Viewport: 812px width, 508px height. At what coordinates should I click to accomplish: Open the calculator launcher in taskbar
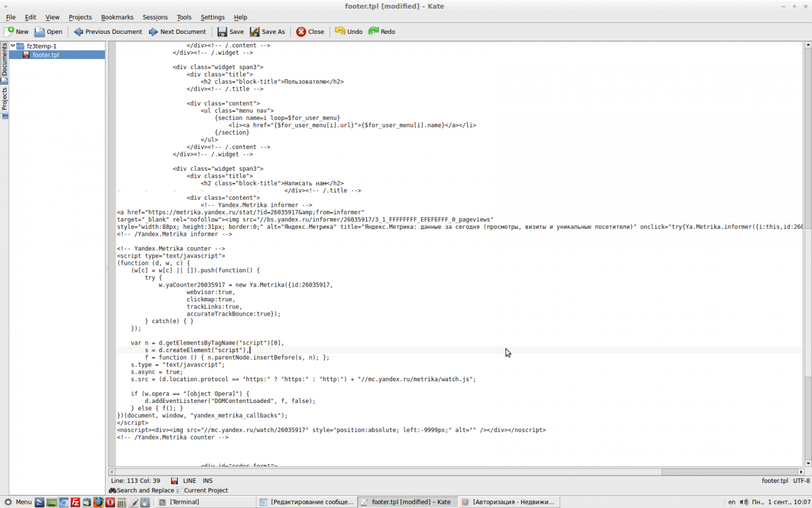121,502
